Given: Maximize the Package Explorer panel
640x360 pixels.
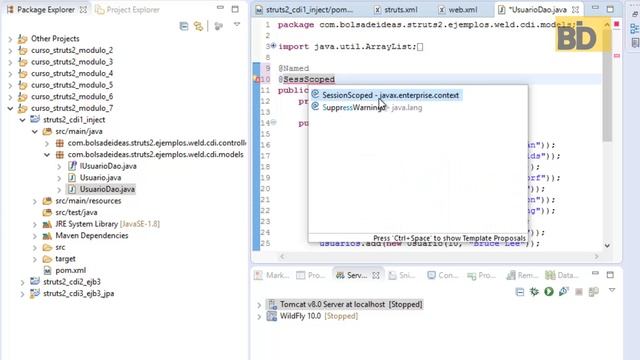Looking at the screenshot, I should [x=235, y=9].
